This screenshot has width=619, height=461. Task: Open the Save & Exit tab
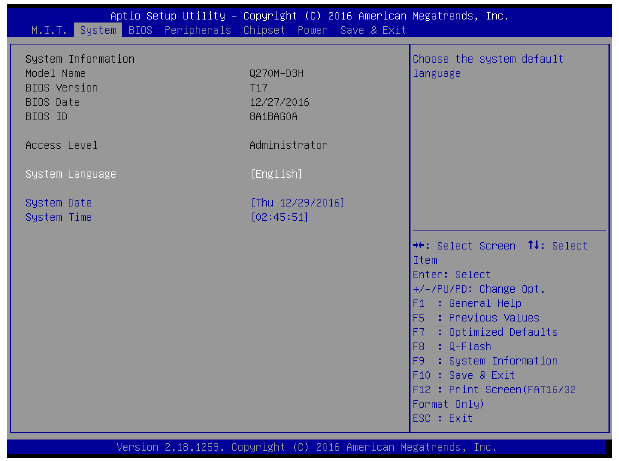[x=374, y=30]
